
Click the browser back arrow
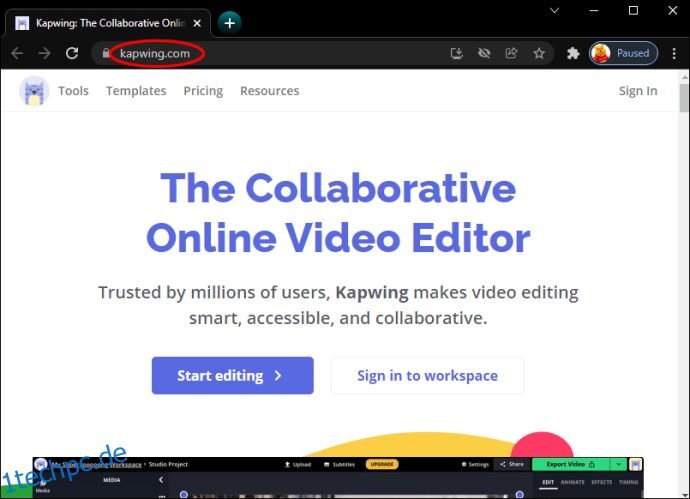tap(17, 53)
